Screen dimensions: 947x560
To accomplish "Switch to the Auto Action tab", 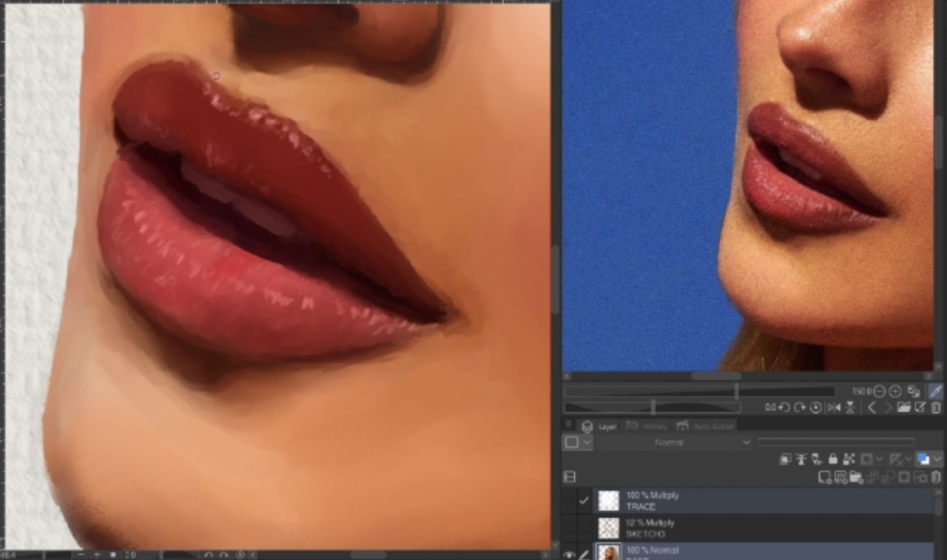I will (706, 426).
